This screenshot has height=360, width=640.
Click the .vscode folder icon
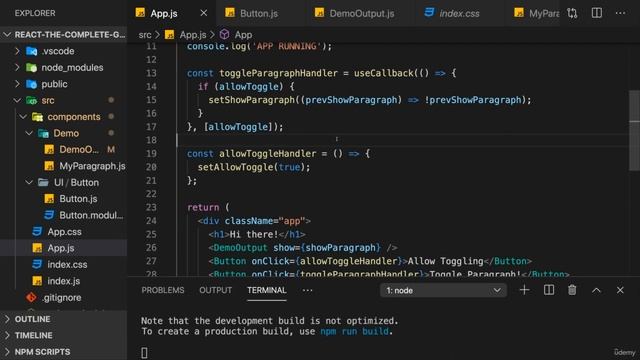(x=31, y=51)
